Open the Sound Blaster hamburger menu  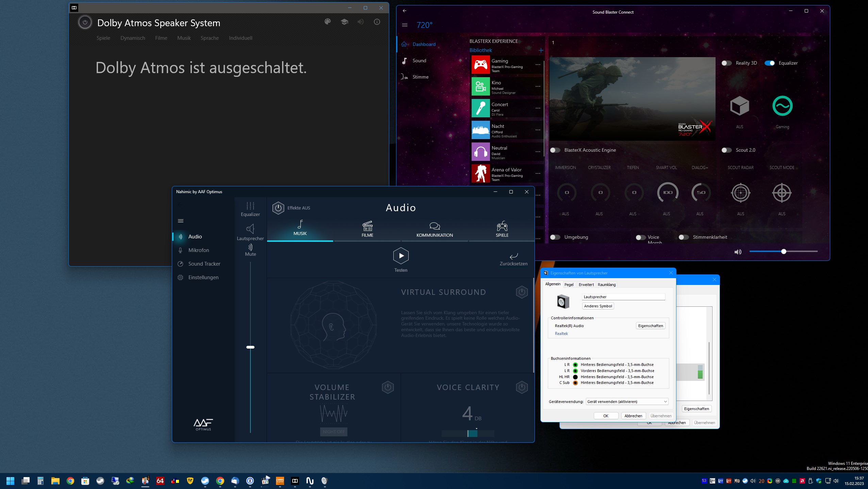[x=405, y=25]
